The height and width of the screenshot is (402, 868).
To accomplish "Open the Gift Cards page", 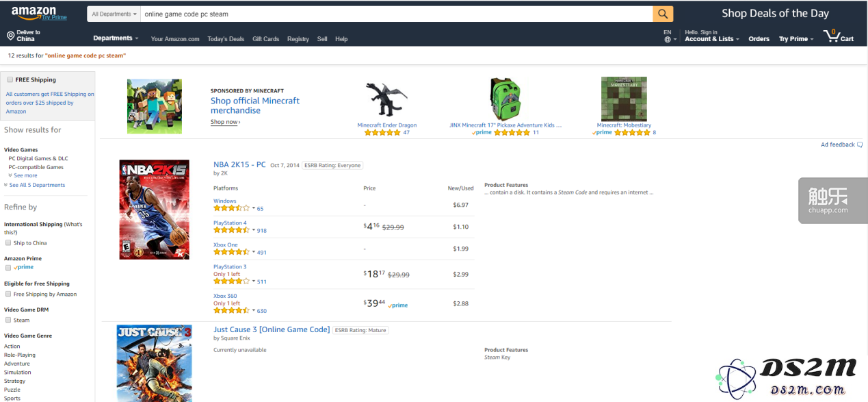I will (265, 39).
